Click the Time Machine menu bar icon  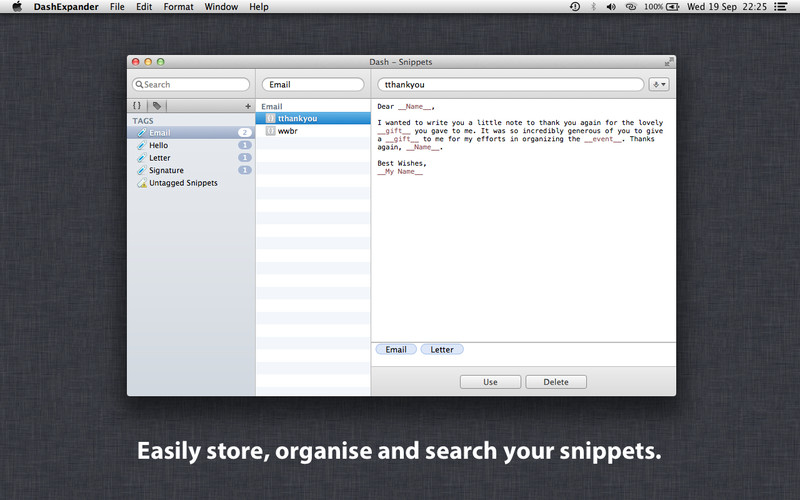574,7
